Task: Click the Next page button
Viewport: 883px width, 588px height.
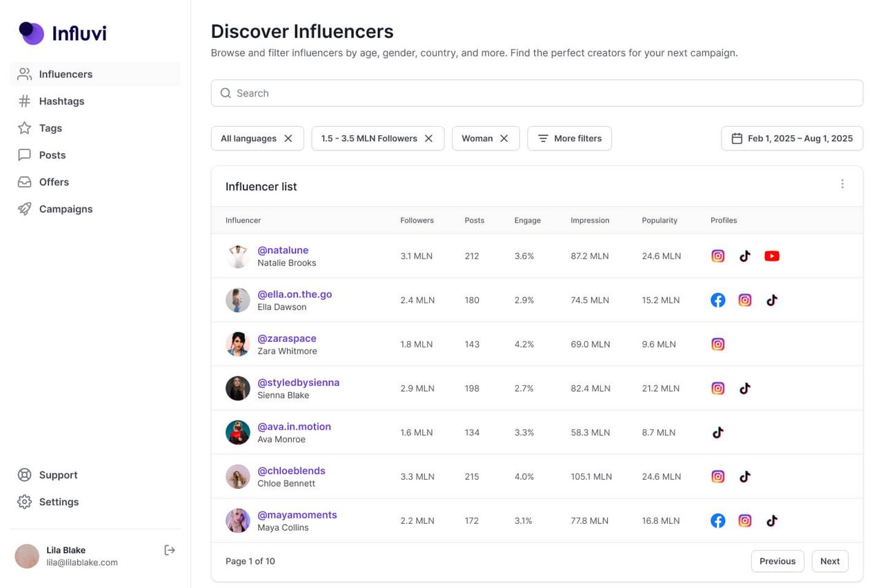Action: [830, 561]
